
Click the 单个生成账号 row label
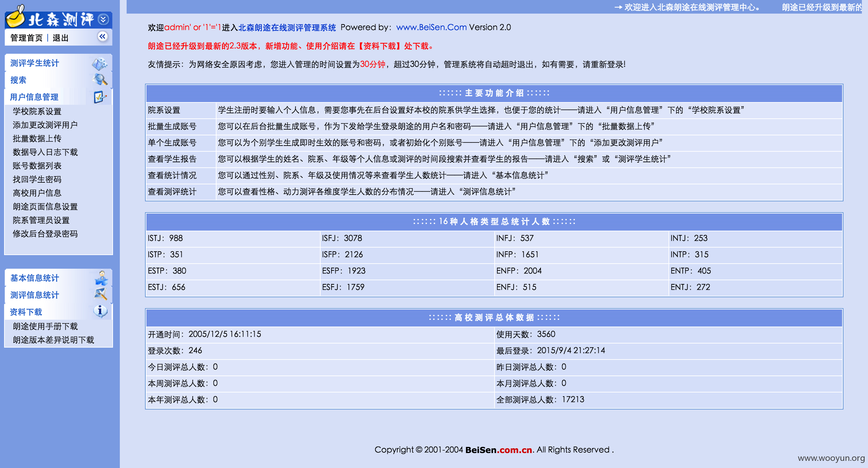181,143
